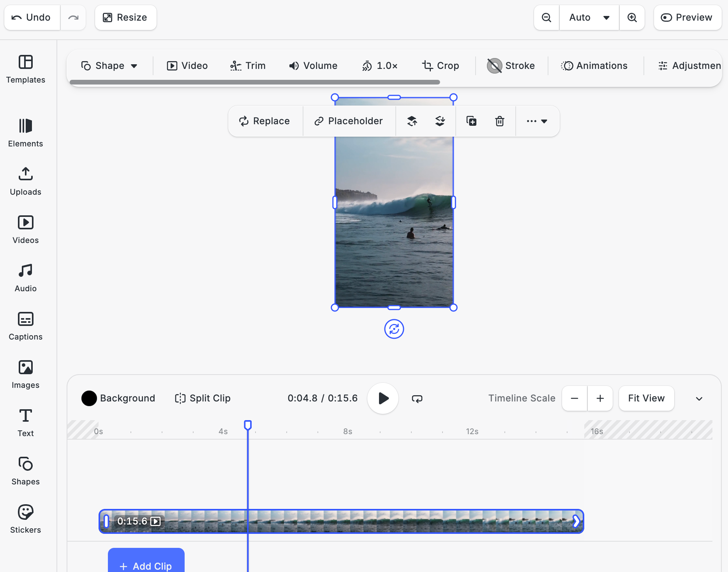Viewport: 728px width, 572px height.
Task: Open the Volume control
Action: coord(313,66)
